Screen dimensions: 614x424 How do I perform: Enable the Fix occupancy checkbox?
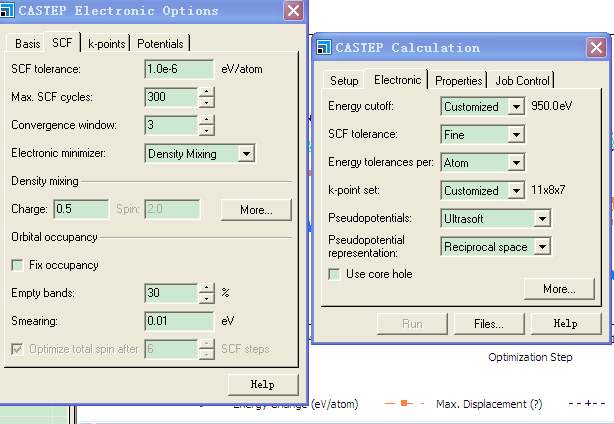[17, 265]
